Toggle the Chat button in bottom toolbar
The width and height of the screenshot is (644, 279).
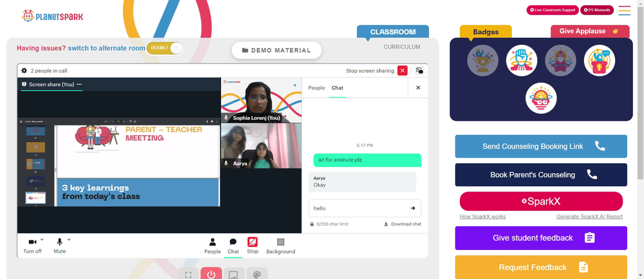pos(233,246)
